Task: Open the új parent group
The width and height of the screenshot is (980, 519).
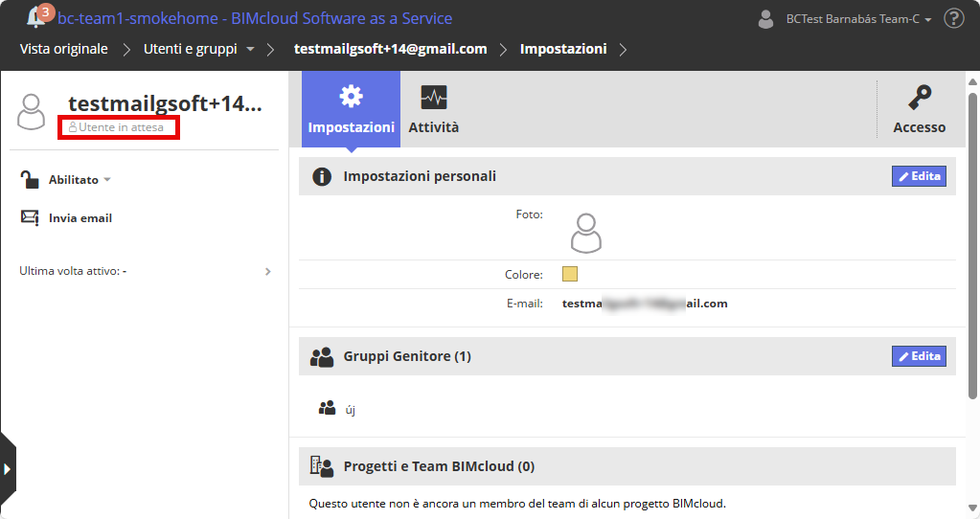Action: [x=350, y=410]
